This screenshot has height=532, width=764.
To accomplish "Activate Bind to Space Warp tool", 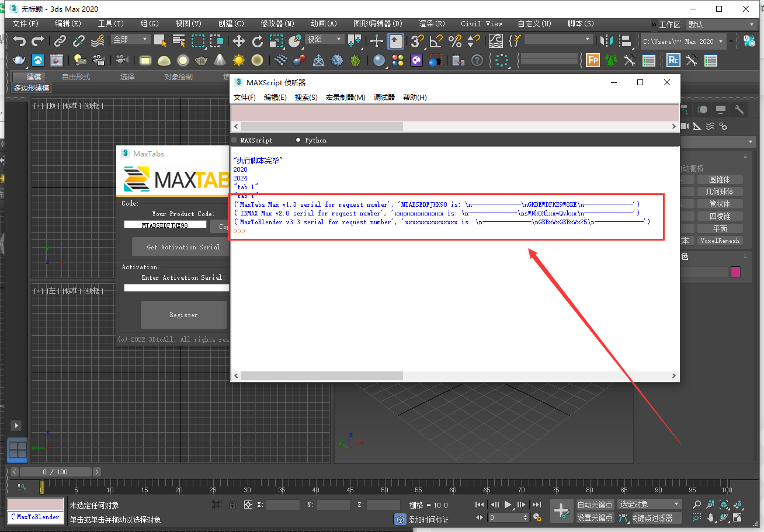I will (98, 41).
